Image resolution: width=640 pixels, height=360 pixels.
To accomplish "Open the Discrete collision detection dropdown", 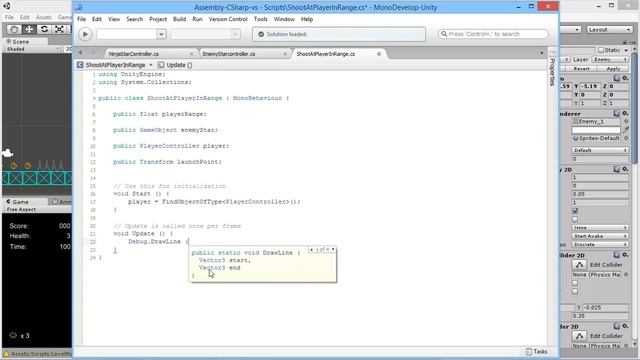I will click(x=600, y=244).
